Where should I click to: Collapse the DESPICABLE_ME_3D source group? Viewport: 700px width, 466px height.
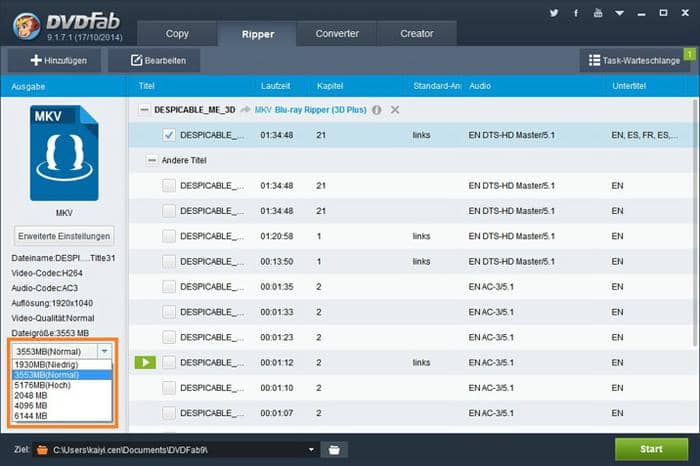(144, 110)
